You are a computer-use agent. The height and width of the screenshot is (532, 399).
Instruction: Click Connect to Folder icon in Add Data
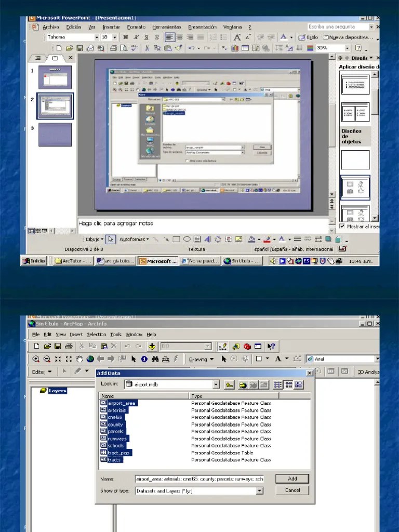243,385
